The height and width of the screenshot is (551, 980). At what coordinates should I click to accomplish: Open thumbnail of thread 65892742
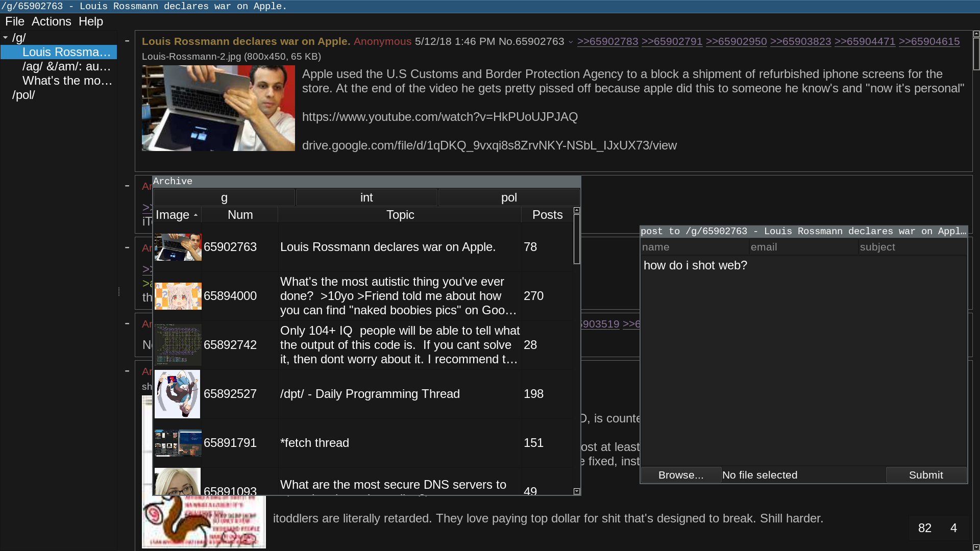click(x=178, y=345)
